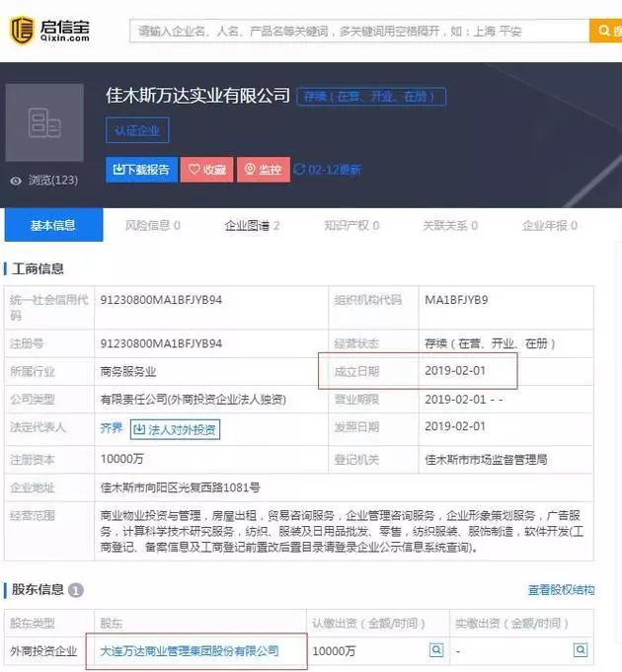This screenshot has height=672, width=622.
Task: Download the company report
Action: point(141,170)
